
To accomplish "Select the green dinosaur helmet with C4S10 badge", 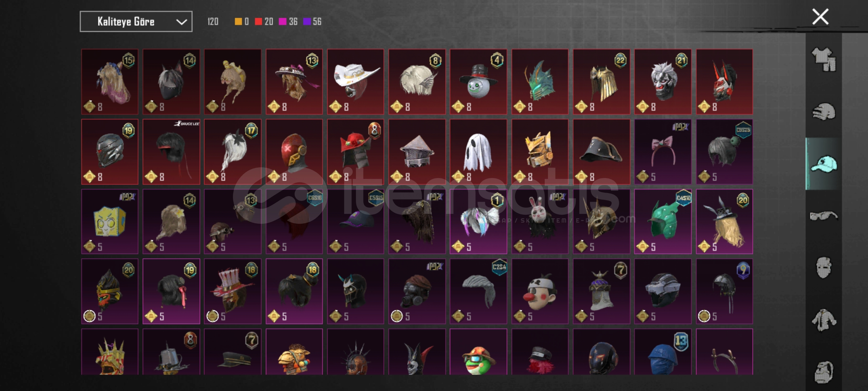I will 663,222.
